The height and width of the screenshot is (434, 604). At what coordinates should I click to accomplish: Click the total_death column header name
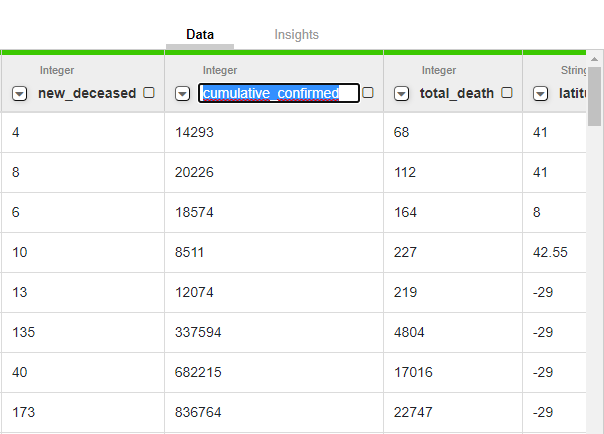pyautogui.click(x=457, y=93)
